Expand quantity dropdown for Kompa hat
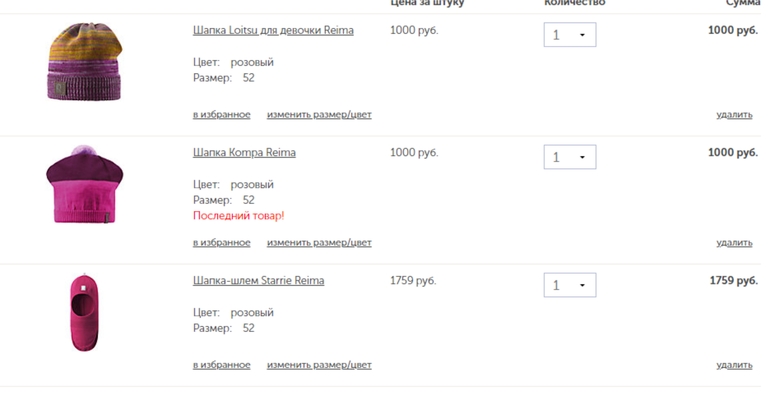The width and height of the screenshot is (770, 395). click(x=570, y=157)
